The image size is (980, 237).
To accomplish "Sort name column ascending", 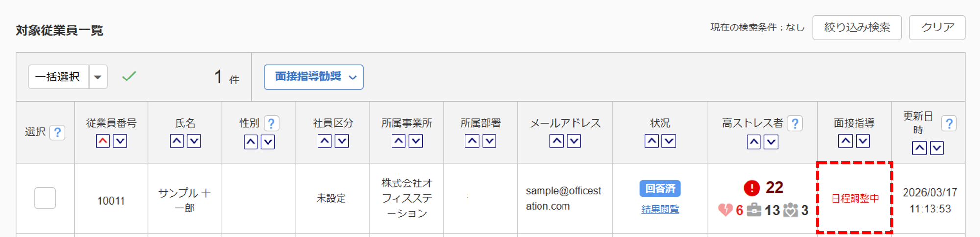I will click(x=177, y=141).
